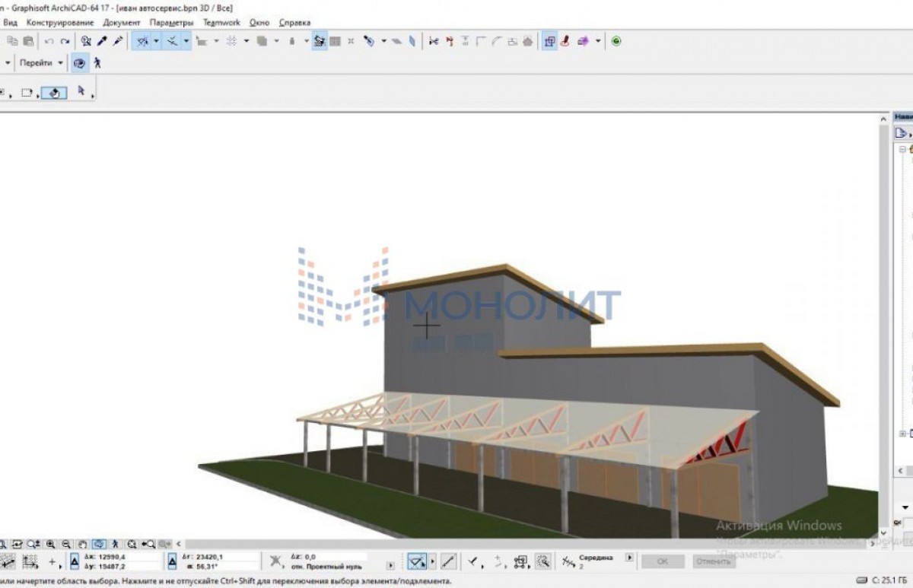Open the Параметры menu
This screenshot has width=913, height=588.
point(172,23)
